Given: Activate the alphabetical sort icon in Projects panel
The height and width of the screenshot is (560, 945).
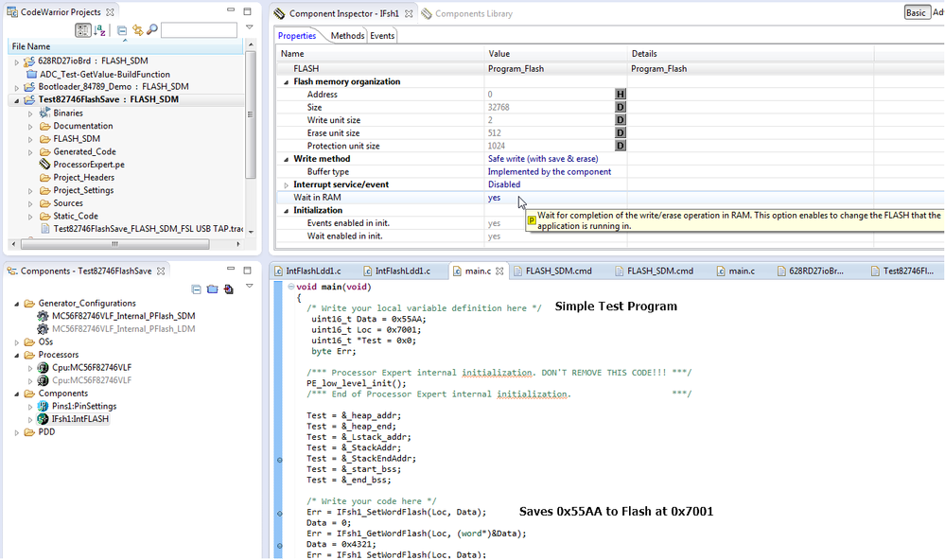Looking at the screenshot, I should 99,31.
